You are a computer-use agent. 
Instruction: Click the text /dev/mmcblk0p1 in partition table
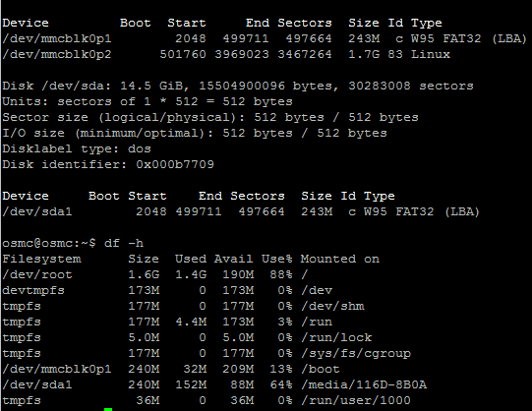pos(57,38)
